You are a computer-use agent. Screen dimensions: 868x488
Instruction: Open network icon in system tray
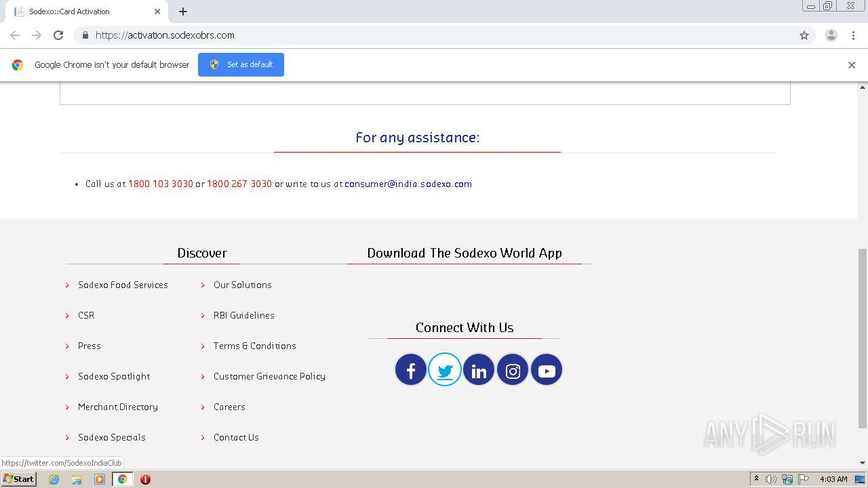coord(787,479)
